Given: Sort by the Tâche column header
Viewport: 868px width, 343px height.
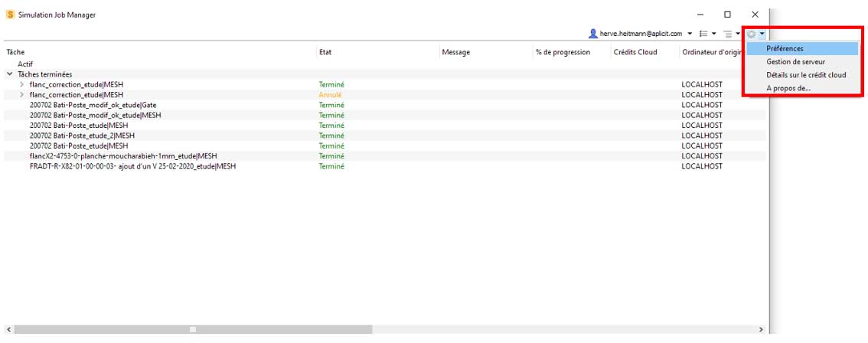Looking at the screenshot, I should click(x=16, y=52).
